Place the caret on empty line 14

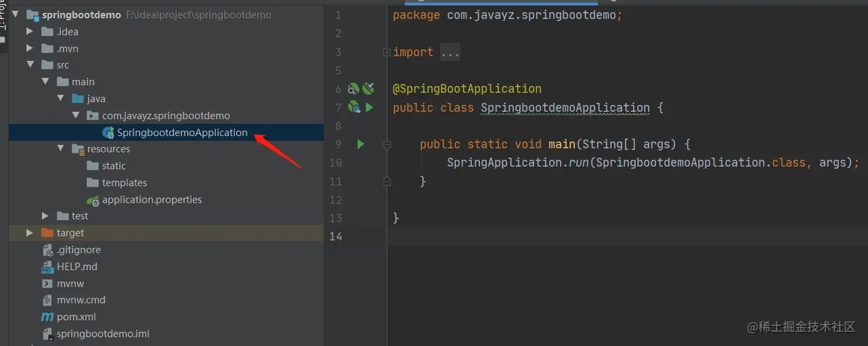click(x=628, y=236)
